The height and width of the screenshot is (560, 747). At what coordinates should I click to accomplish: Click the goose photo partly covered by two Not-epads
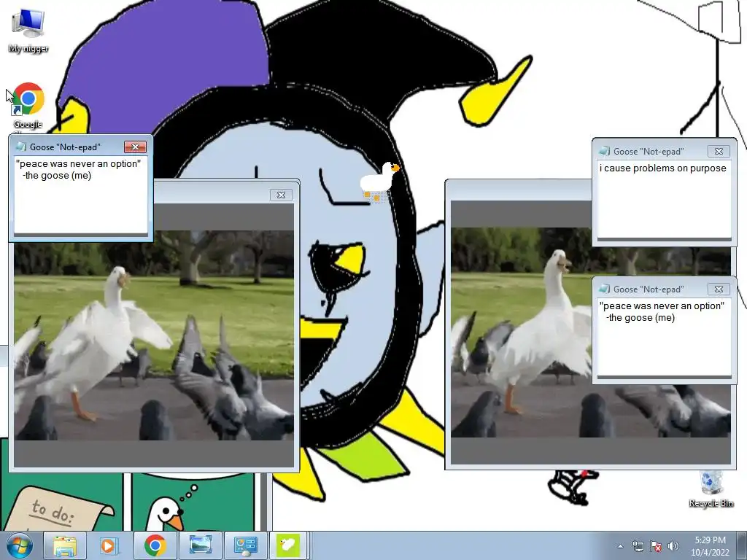521,332
